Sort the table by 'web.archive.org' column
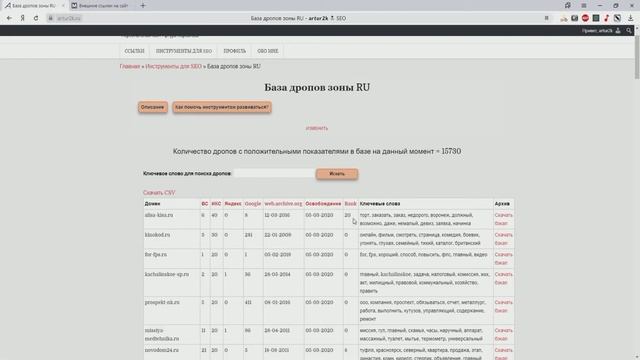 pos(283,204)
